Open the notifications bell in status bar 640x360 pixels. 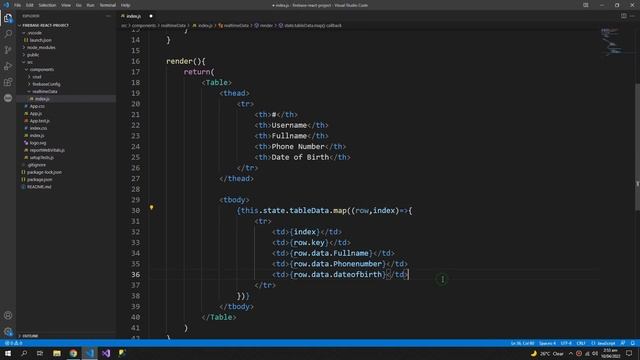(x=633, y=343)
